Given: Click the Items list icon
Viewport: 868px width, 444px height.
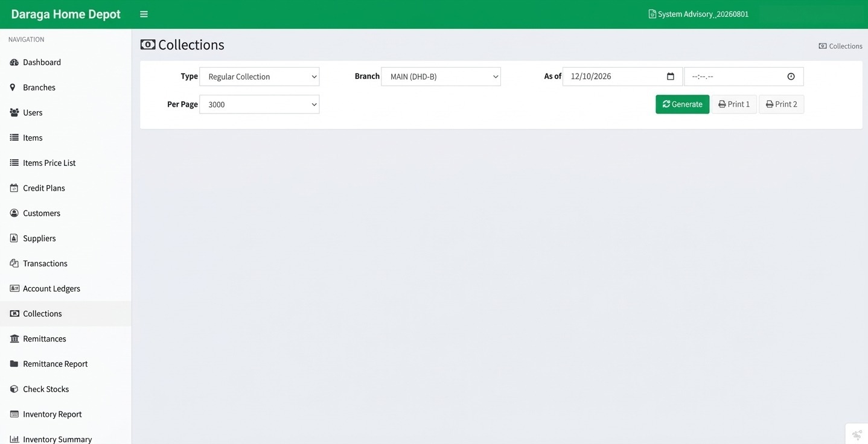Looking at the screenshot, I should pos(14,138).
